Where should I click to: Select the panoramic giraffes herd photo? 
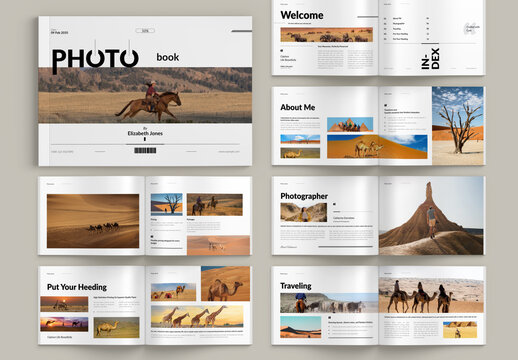(197, 316)
